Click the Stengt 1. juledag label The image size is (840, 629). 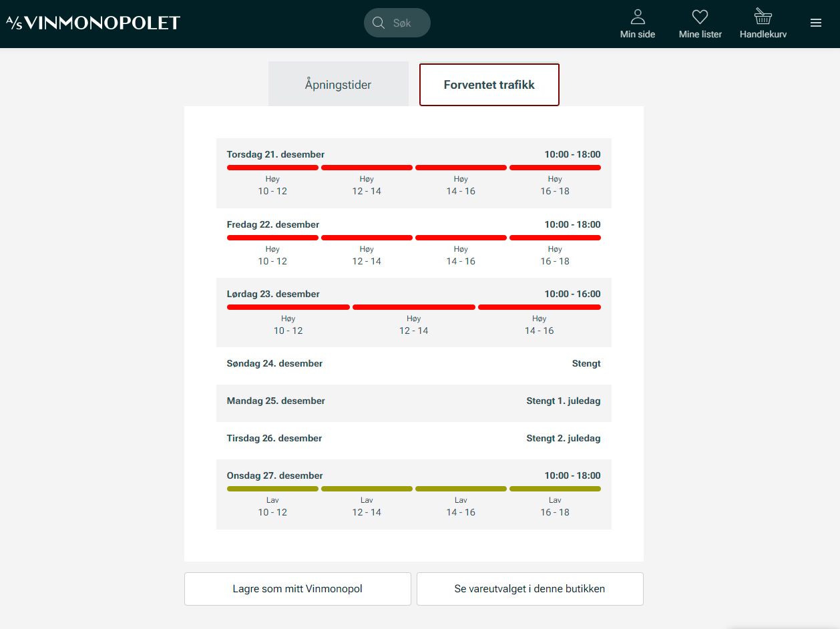pos(563,401)
